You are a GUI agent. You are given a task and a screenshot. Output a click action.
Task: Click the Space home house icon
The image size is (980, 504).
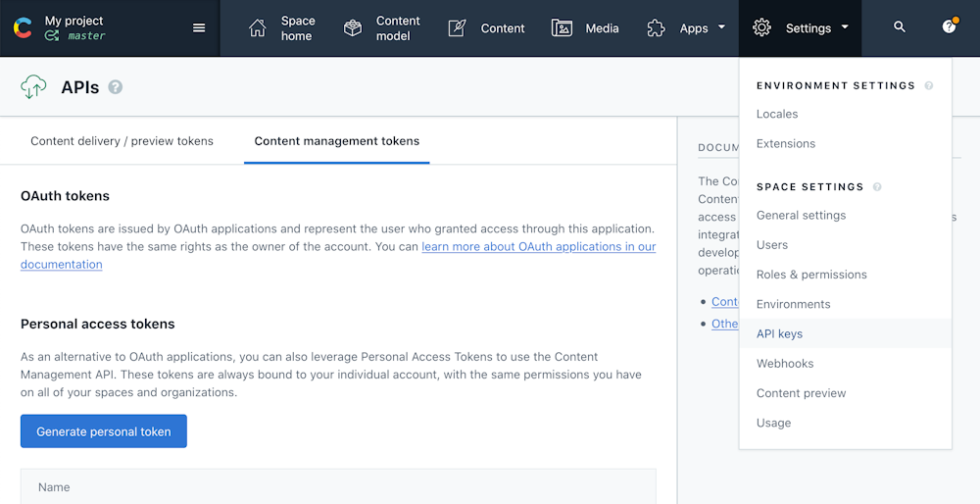[258, 28]
